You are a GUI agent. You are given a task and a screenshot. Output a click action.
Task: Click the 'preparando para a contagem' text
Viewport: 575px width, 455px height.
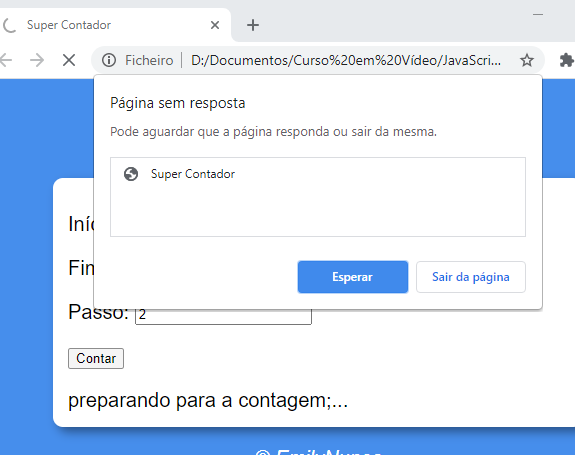[x=208, y=400]
